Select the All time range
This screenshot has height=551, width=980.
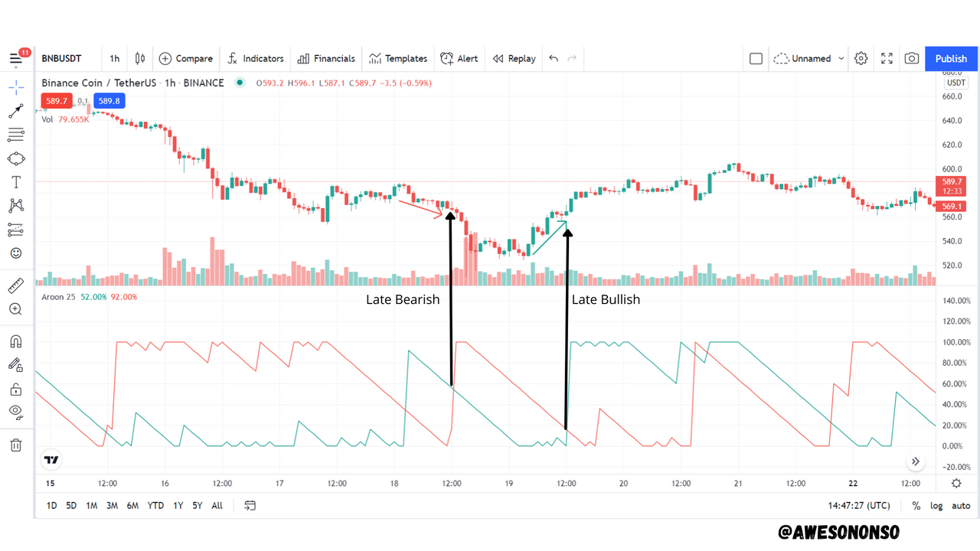point(217,506)
